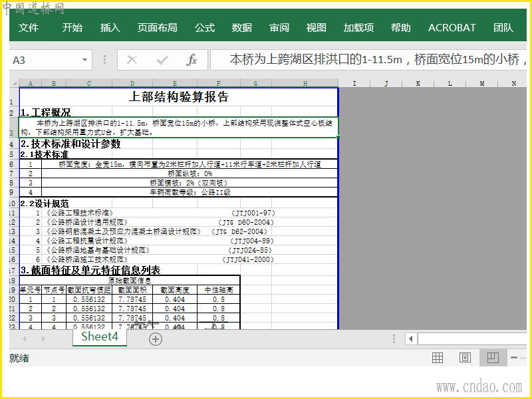The image size is (532, 399).
Task: Select the 截面面积 header cell
Action: click(132, 290)
